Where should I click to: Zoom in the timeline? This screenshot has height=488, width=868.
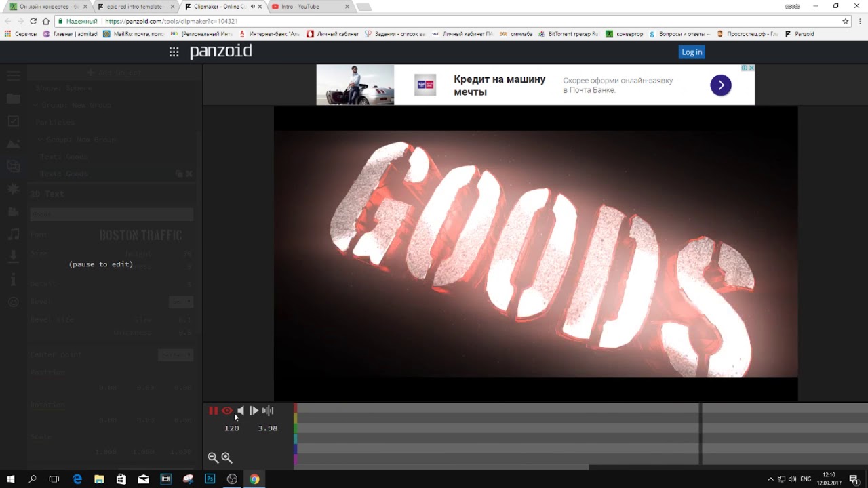(x=227, y=458)
